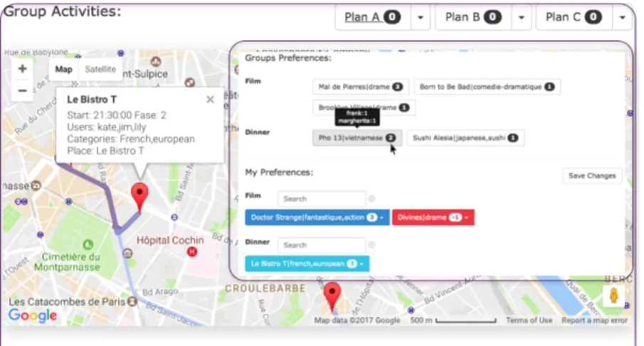The width and height of the screenshot is (644, 346).
Task: Open Le Bistro T preference dropdown
Action: [x=361, y=264]
